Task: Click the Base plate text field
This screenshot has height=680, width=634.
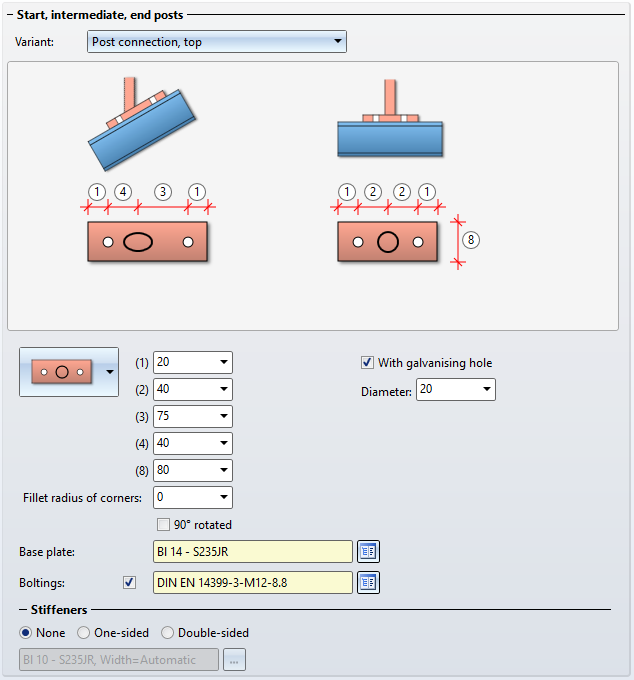Action: coord(252,551)
